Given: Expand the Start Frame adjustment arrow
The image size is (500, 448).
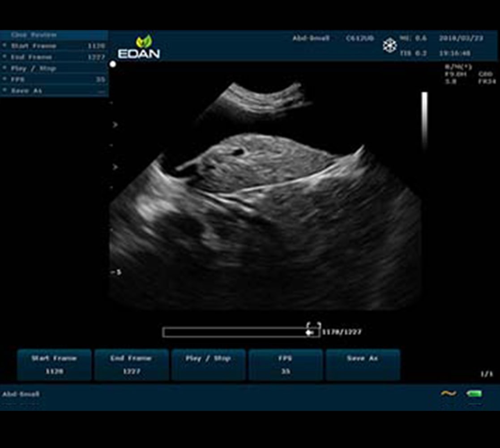Looking at the screenshot, I should point(5,46).
